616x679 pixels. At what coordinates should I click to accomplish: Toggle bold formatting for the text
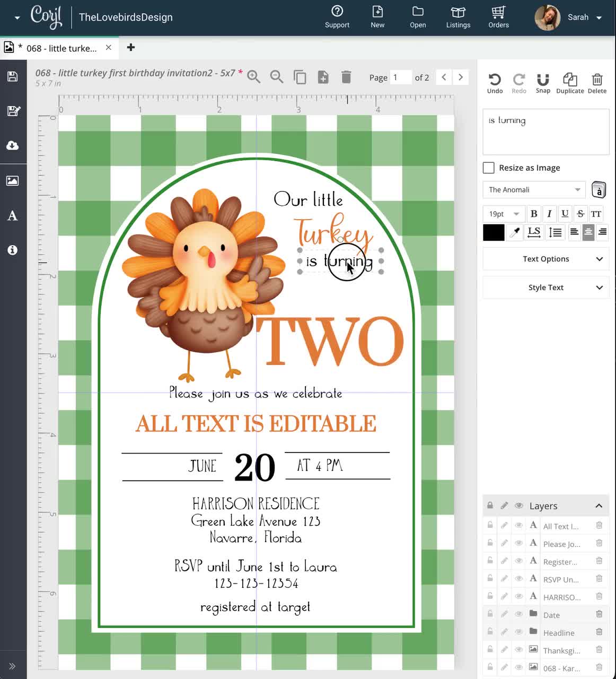pos(534,214)
